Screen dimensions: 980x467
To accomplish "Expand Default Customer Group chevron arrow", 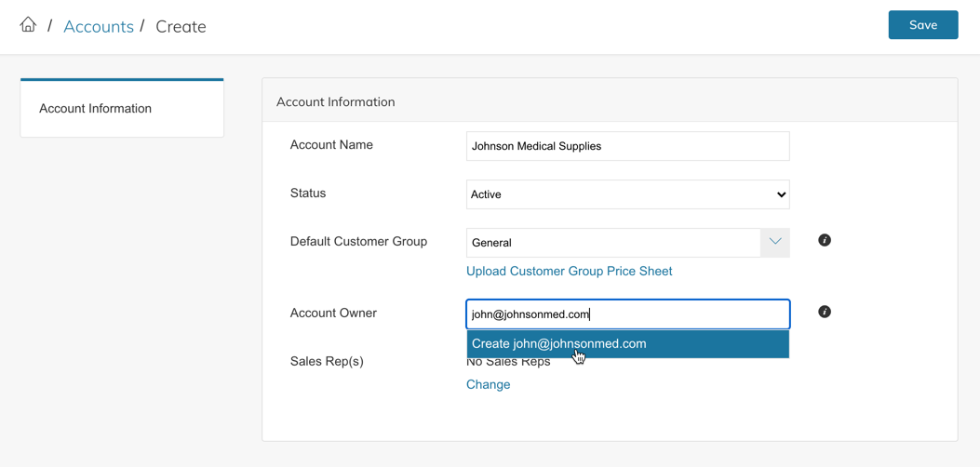I will click(775, 242).
